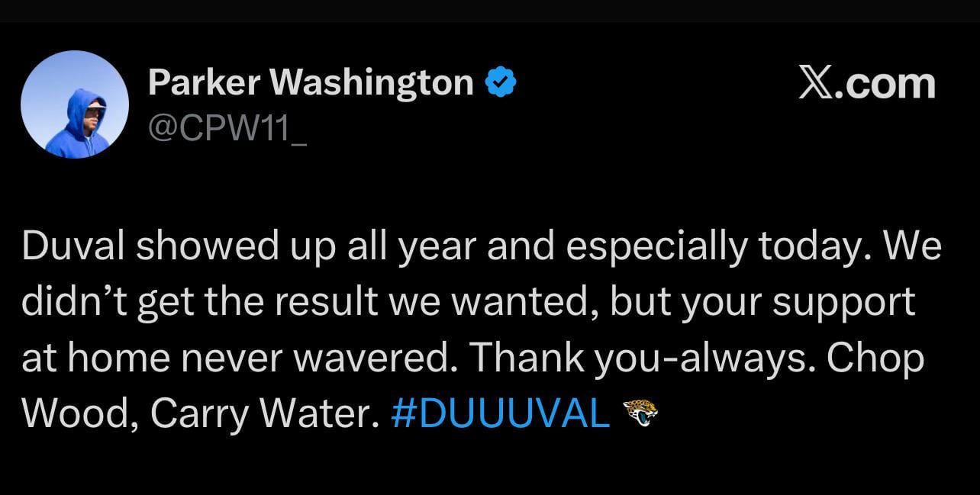Select the X brand mark before ".com"

814,83
